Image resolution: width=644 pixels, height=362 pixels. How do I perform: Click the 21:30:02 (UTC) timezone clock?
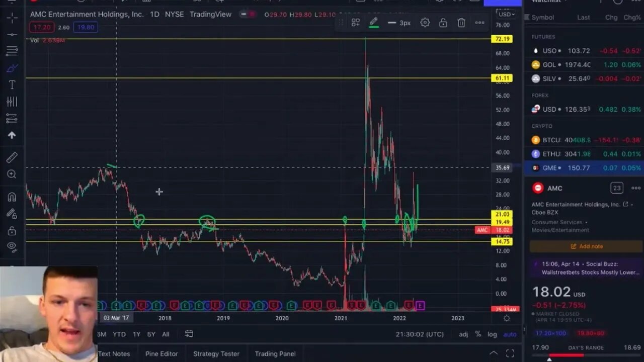click(x=420, y=334)
